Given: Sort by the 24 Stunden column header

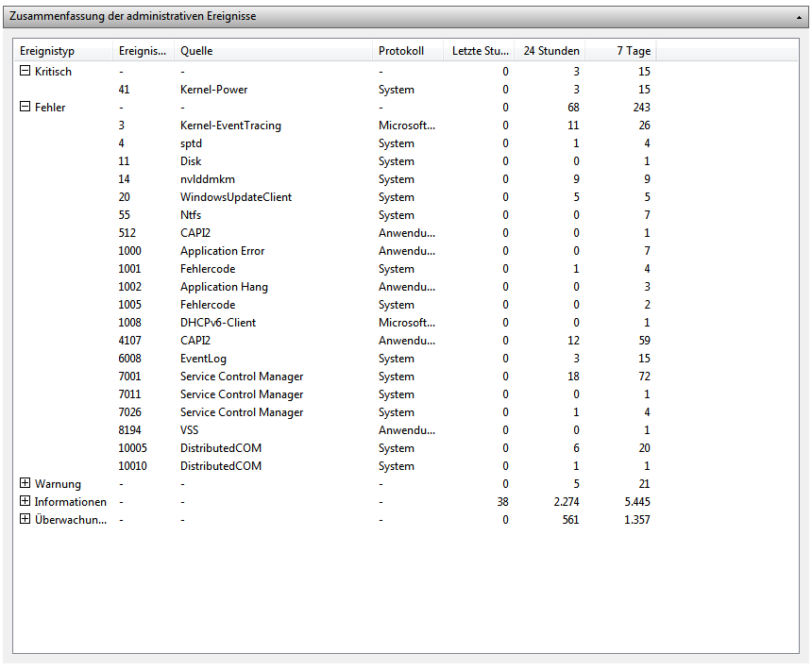Looking at the screenshot, I should (x=550, y=51).
